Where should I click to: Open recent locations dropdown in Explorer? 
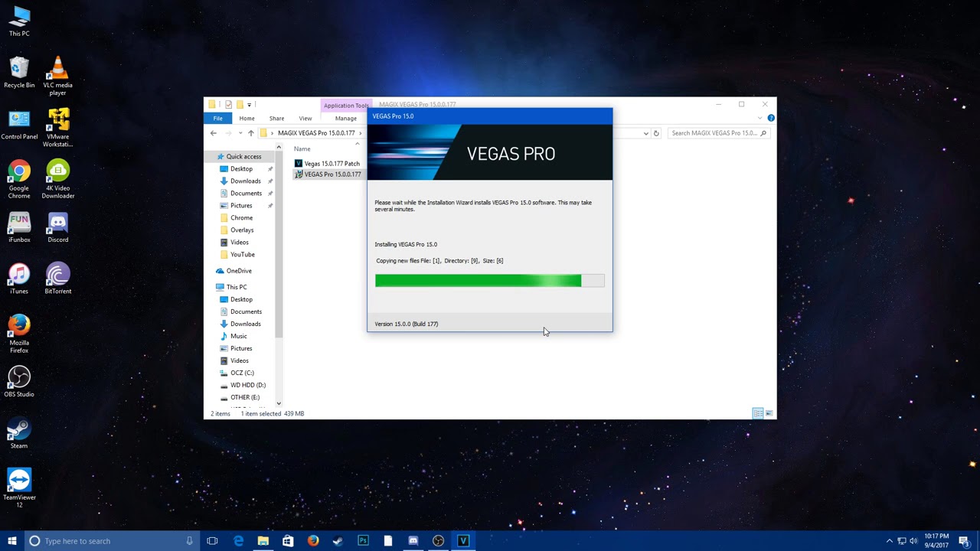(240, 133)
